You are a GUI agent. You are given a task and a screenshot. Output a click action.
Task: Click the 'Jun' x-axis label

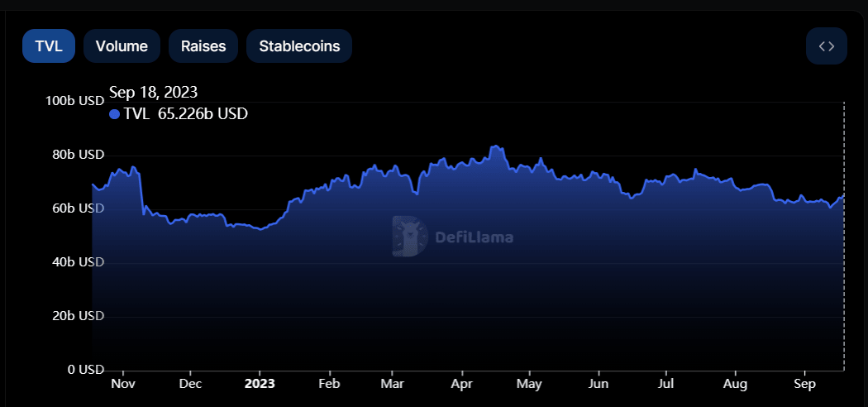[x=599, y=384]
